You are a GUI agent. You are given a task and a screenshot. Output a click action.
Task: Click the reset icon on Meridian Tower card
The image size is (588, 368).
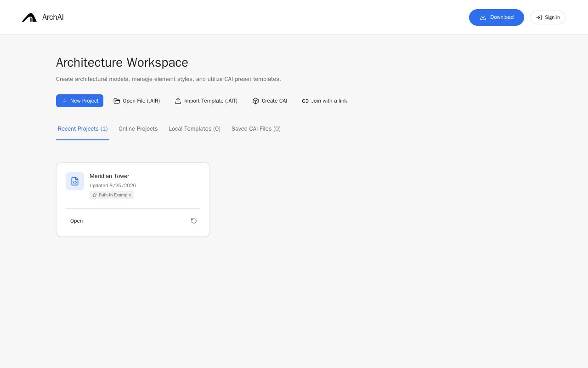[194, 221]
